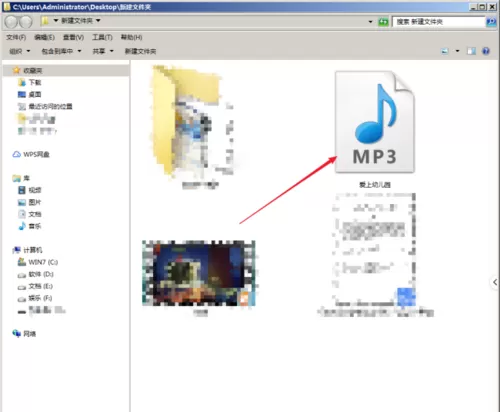500x412 pixels.
Task: Expand breadcrumb arrow after 新建文件夹 in address bar
Action: 98,21
